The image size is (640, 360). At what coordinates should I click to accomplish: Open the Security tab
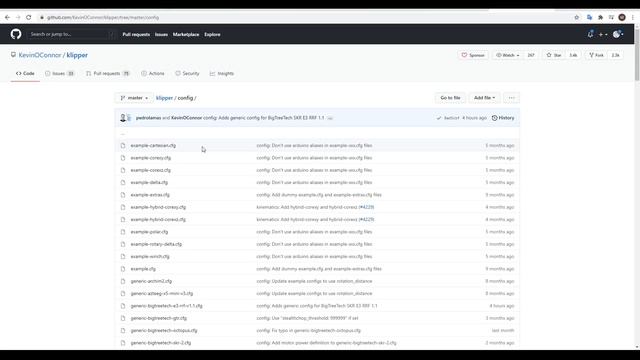click(x=187, y=73)
